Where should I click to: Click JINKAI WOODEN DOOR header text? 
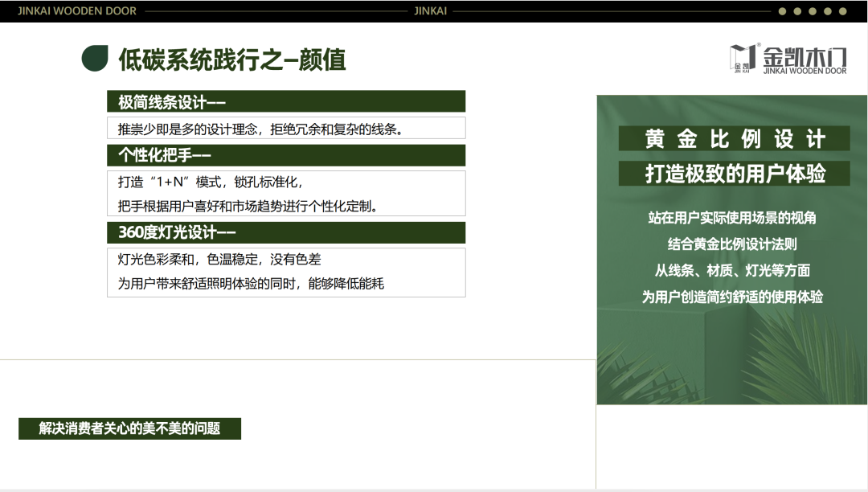tap(77, 11)
